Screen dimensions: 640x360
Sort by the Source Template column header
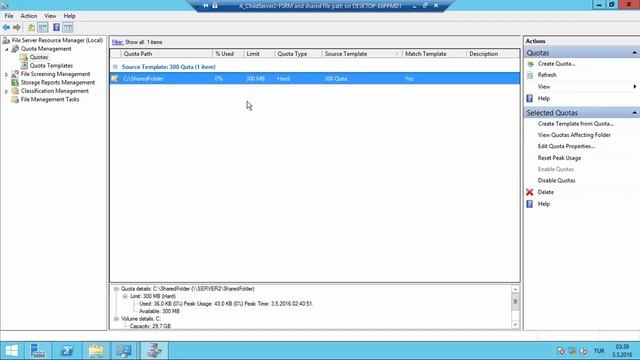(362, 54)
